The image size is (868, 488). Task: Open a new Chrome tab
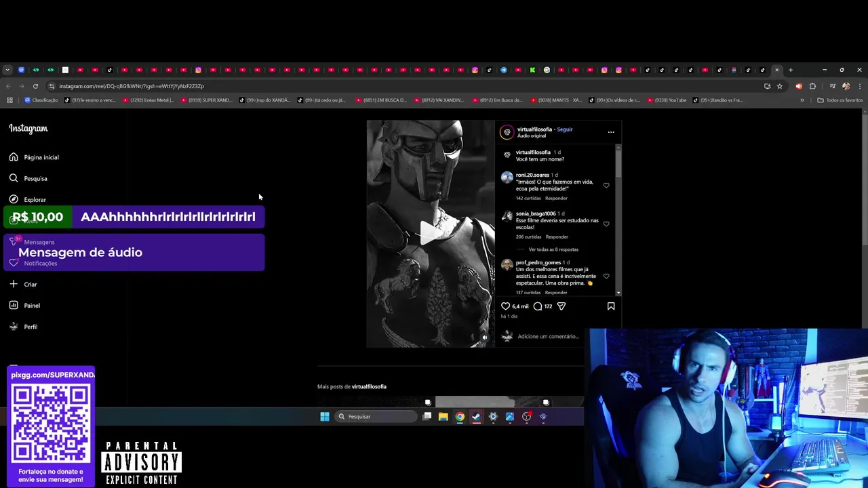[x=791, y=70]
